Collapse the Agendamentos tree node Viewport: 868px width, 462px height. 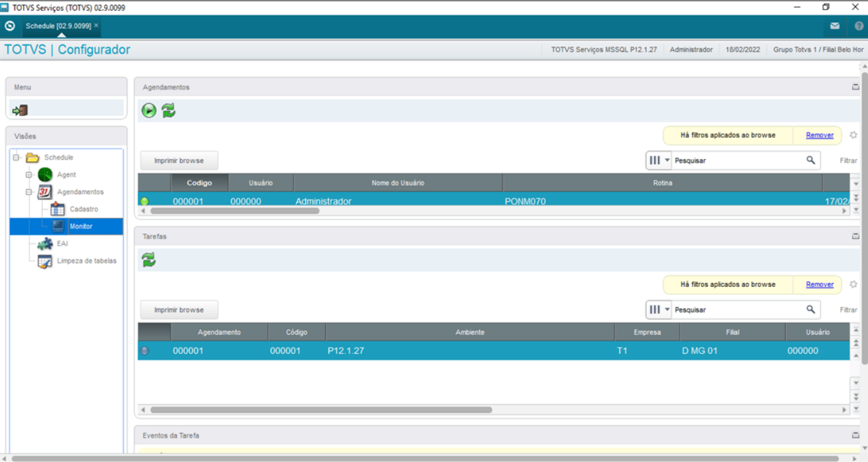click(x=29, y=192)
